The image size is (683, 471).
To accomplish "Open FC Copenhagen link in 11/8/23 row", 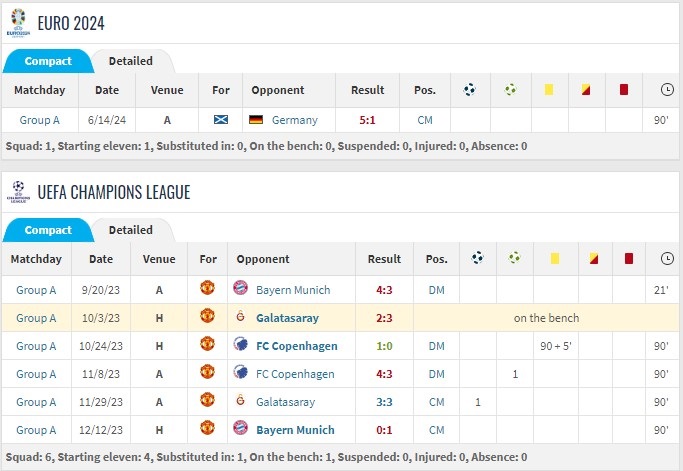I will click(295, 374).
